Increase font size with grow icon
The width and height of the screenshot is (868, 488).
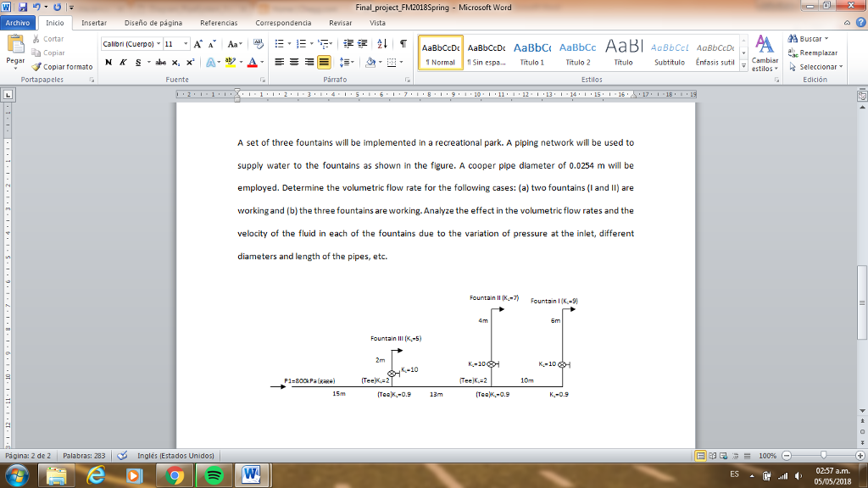[x=197, y=44]
